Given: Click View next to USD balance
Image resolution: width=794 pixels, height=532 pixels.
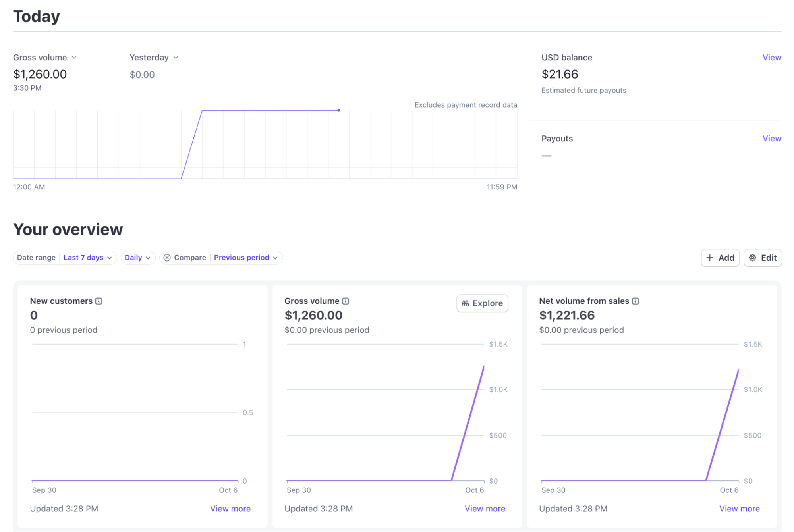Looking at the screenshot, I should pyautogui.click(x=771, y=58).
